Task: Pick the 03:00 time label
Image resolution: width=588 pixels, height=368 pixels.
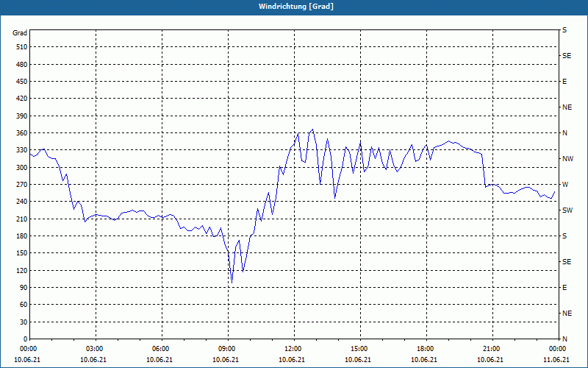Action: coord(96,349)
